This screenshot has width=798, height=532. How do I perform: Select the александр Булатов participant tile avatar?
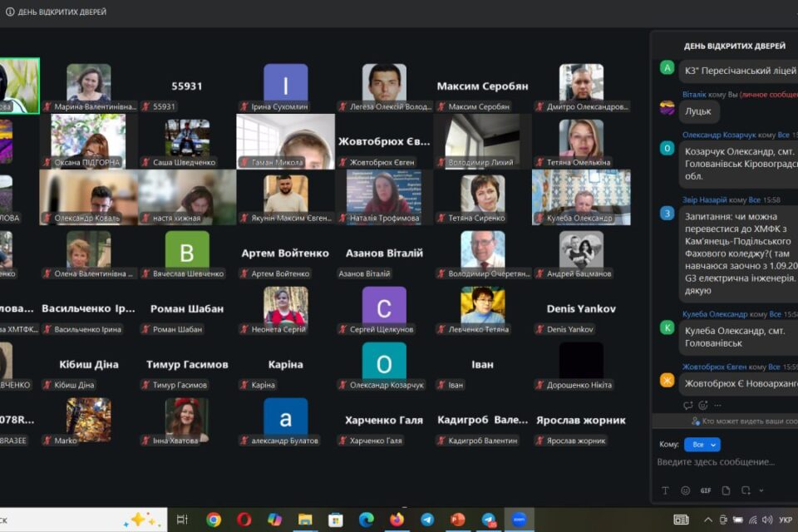point(285,416)
